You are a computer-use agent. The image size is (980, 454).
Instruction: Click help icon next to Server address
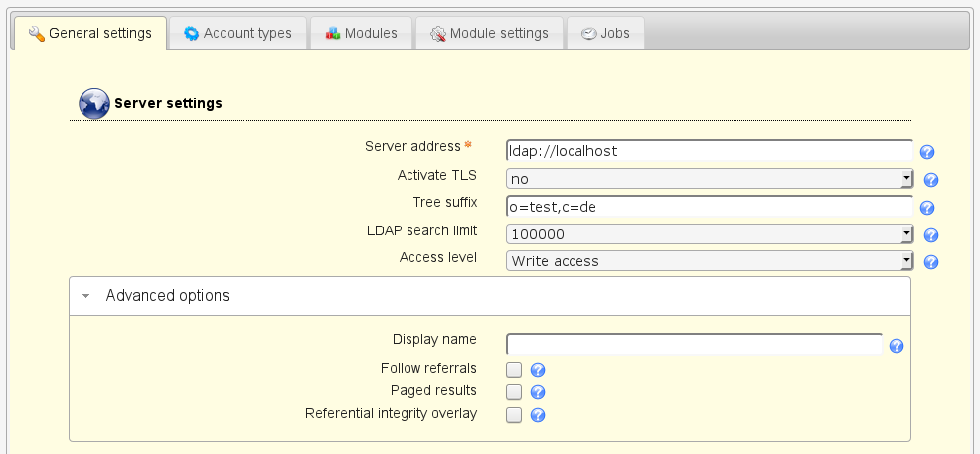[927, 152]
